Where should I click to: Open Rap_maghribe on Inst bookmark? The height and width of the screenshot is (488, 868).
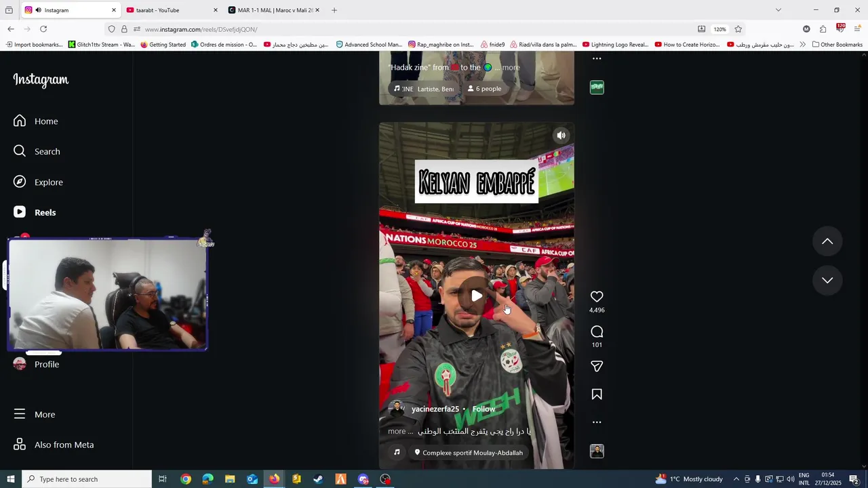441,45
